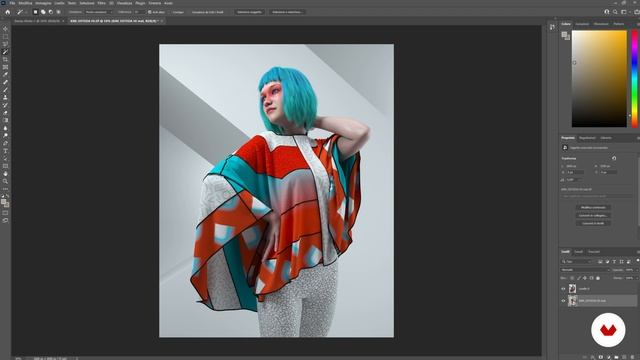Viewport: 640px width, 360px height.
Task: Click the Home icon in options bar
Action: [8, 12]
